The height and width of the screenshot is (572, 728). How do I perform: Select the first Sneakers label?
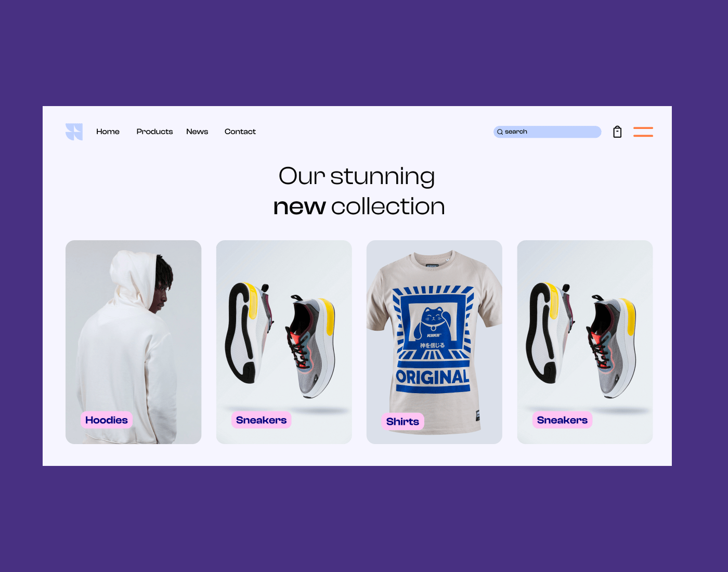tap(261, 420)
